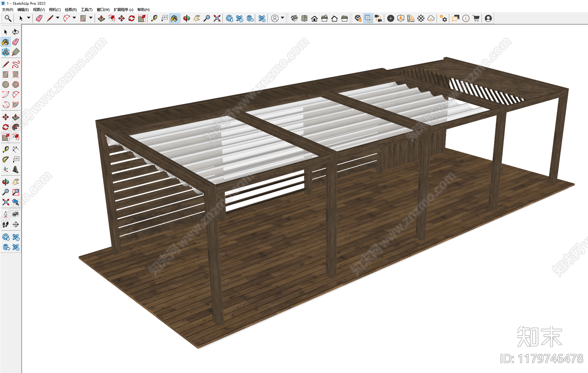The width and height of the screenshot is (588, 373).
Task: Open the 编辑(E) Edit menu
Action: pyautogui.click(x=23, y=10)
